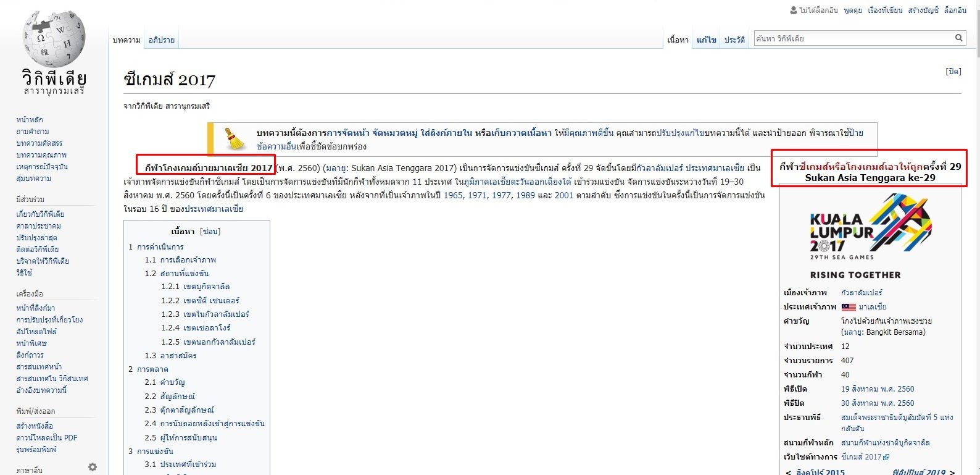Open สนามกีฬาแห่งชาติบูกิตจาลิล stadium link

(885, 443)
